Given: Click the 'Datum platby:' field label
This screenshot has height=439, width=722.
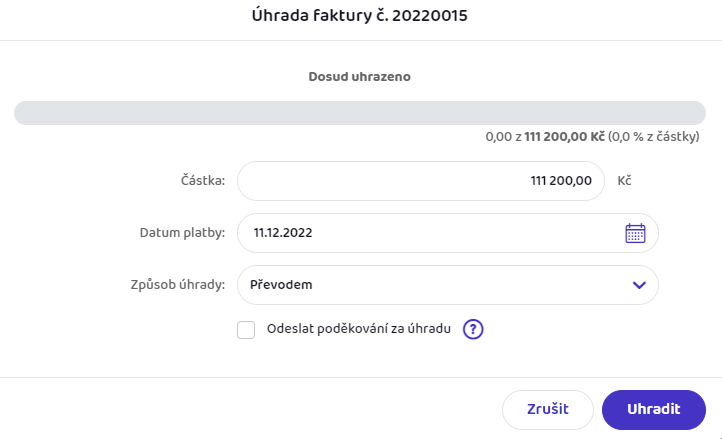Looking at the screenshot, I should 182,233.
